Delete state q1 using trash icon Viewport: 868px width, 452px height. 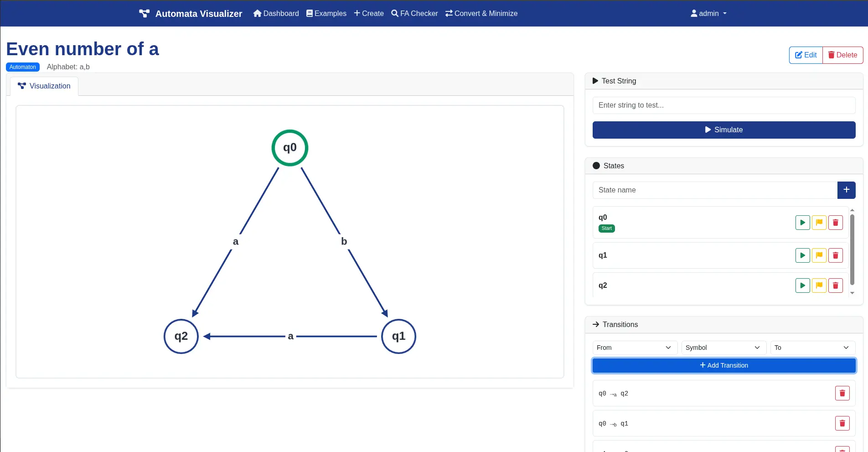tap(835, 255)
